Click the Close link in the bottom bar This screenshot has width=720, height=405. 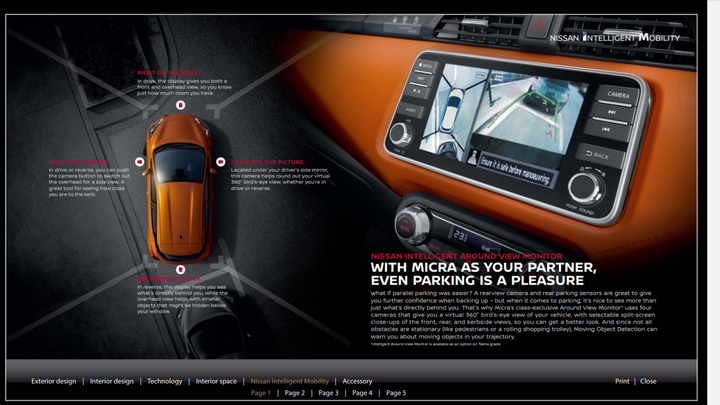pyautogui.click(x=648, y=381)
